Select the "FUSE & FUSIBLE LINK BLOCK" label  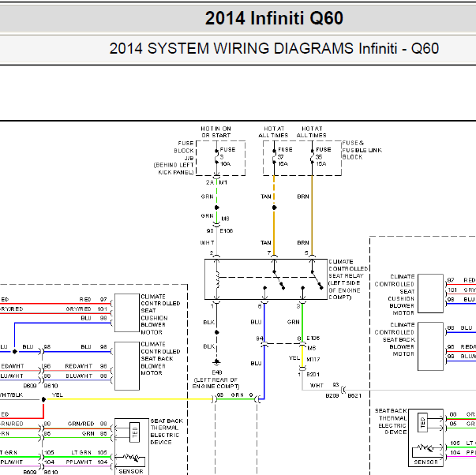[x=362, y=150]
